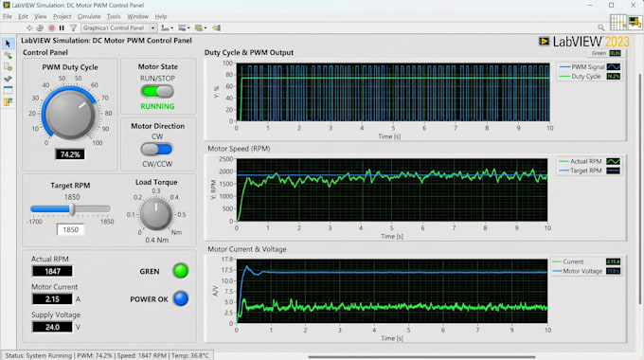Click the Actual RPM 1847 indicator
This screenshot has height=360, width=644.
[52, 271]
